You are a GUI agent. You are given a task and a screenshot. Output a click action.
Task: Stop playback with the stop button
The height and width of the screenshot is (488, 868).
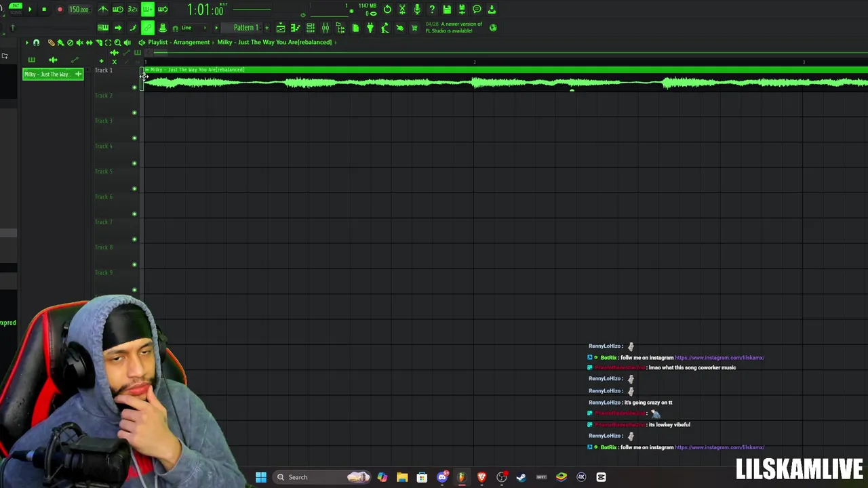tap(44, 9)
